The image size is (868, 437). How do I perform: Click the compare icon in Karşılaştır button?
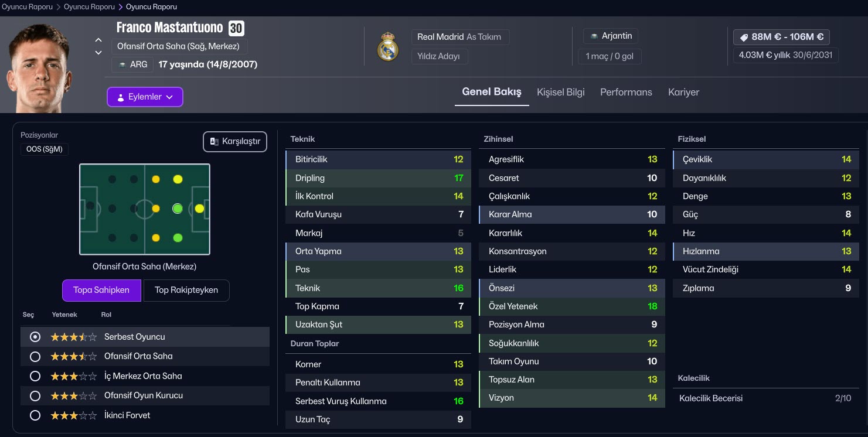215,142
